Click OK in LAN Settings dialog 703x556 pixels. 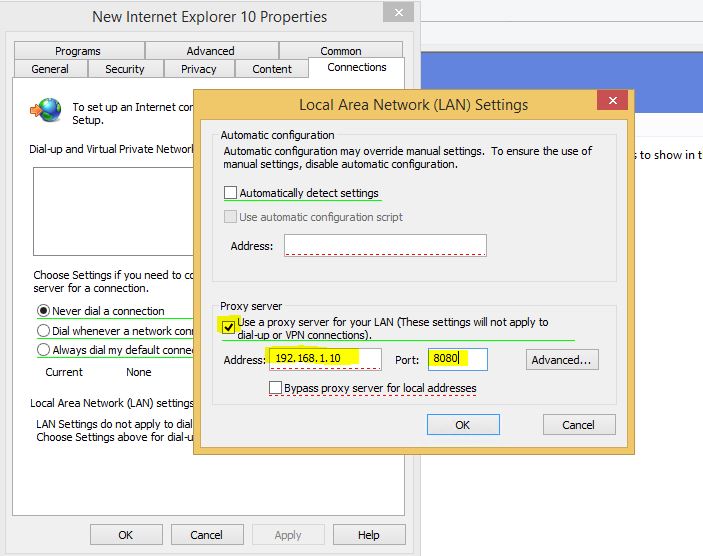[x=463, y=425]
